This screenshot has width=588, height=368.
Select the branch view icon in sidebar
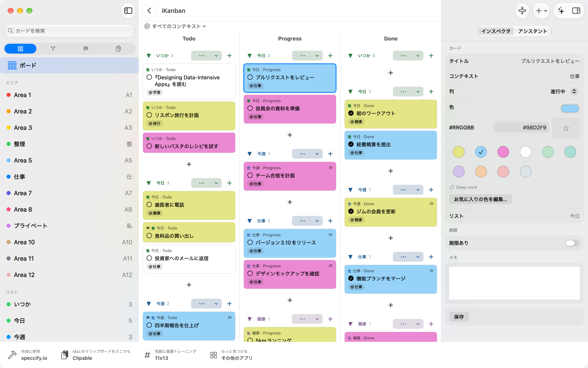pyautogui.click(x=53, y=49)
